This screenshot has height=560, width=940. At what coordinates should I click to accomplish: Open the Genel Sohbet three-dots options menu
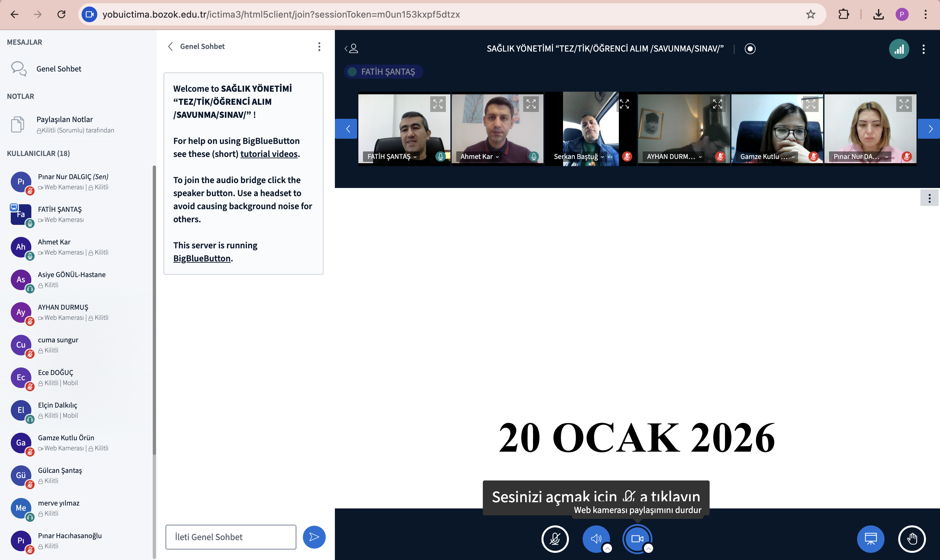click(x=319, y=46)
